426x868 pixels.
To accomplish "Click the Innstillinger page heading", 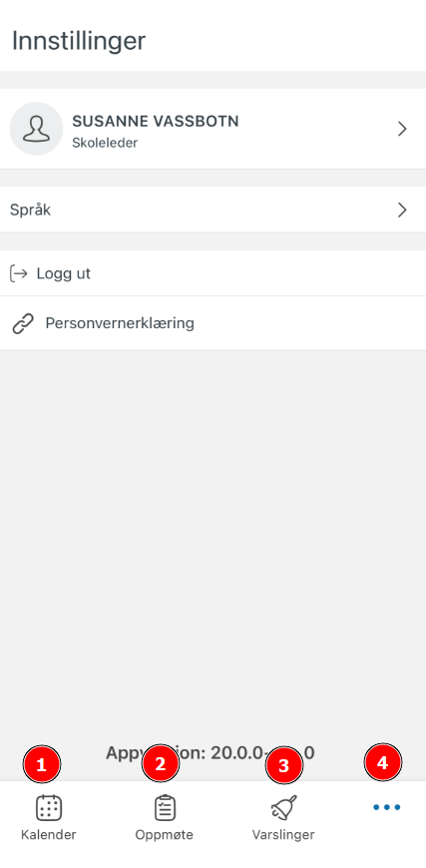I will [x=79, y=41].
